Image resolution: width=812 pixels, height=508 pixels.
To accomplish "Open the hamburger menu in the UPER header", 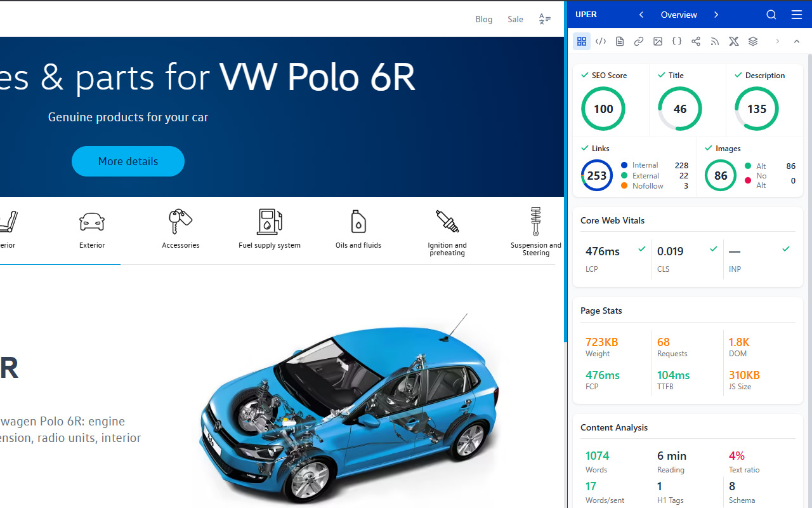I will (x=797, y=15).
